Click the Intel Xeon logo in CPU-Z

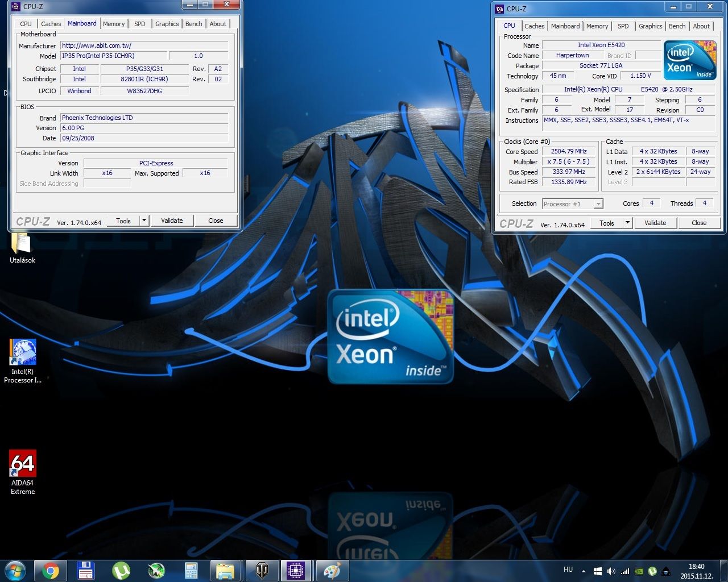click(690, 60)
